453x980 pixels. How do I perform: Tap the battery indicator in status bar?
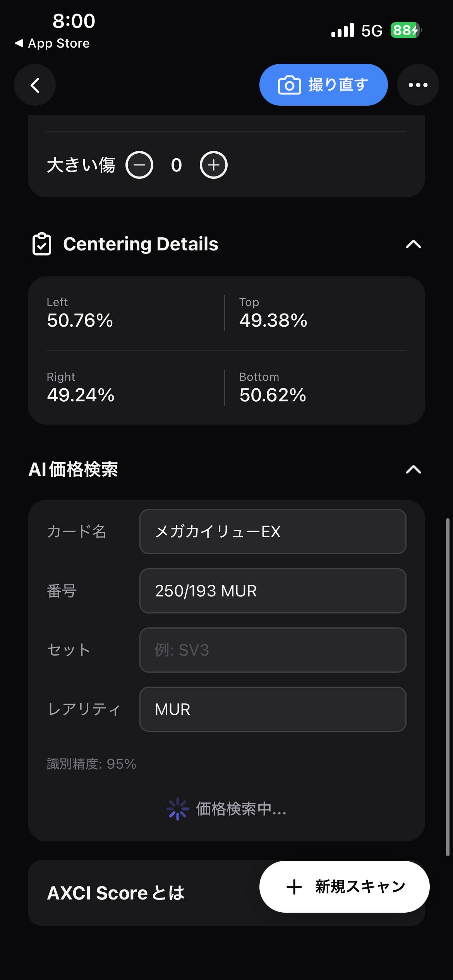pyautogui.click(x=406, y=30)
